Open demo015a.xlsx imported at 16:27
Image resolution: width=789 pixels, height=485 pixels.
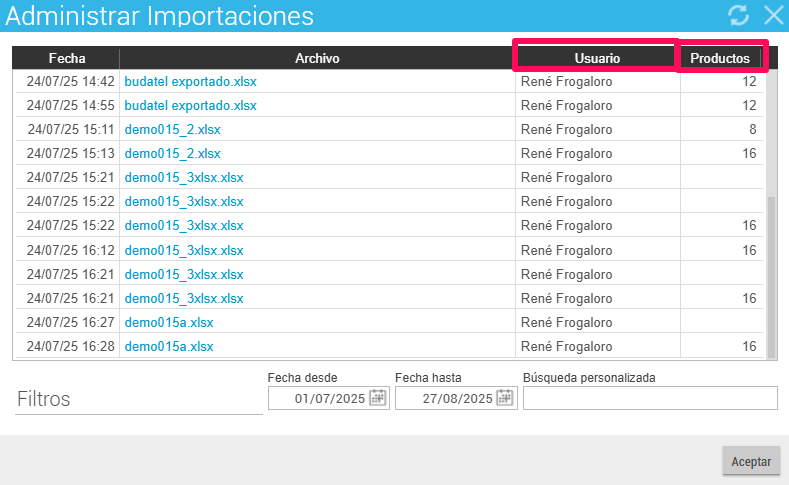point(169,322)
